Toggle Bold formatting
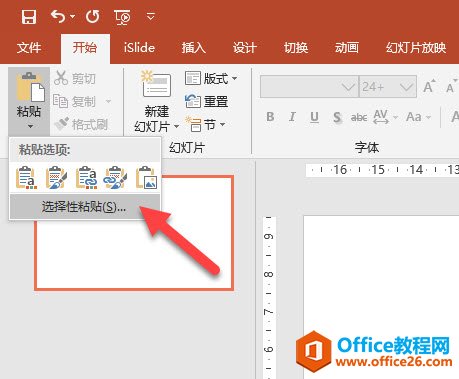This screenshot has width=459, height=379. click(270, 117)
